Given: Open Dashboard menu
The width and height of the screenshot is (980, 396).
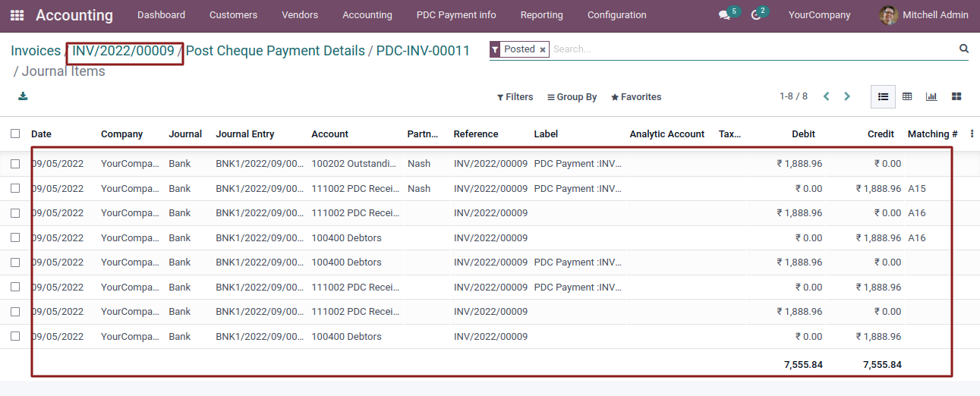Looking at the screenshot, I should click(162, 15).
